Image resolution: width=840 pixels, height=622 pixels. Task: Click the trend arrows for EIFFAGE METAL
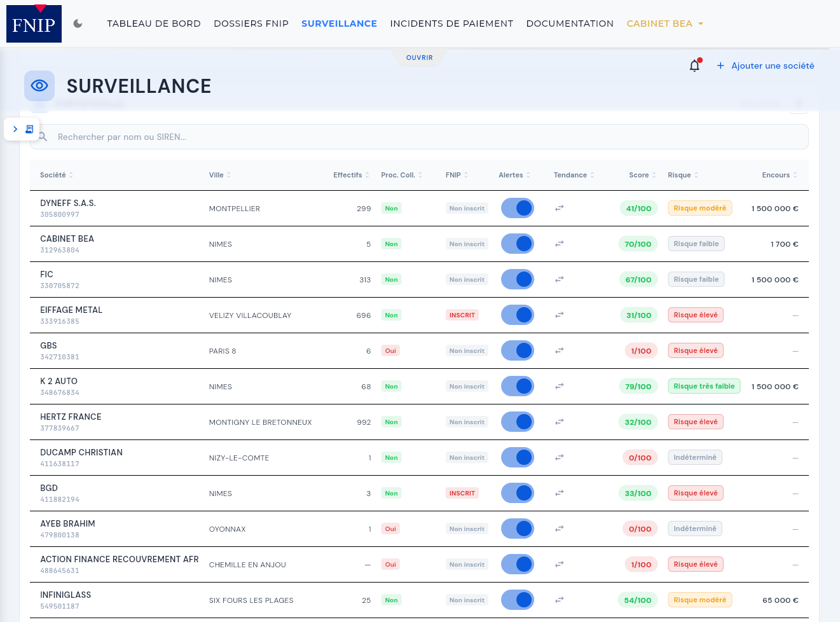tap(560, 315)
